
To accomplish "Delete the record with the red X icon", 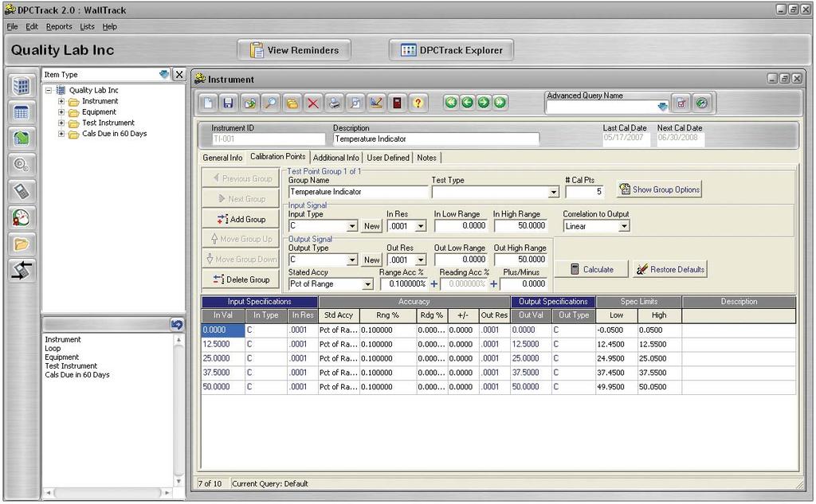I will (312, 103).
